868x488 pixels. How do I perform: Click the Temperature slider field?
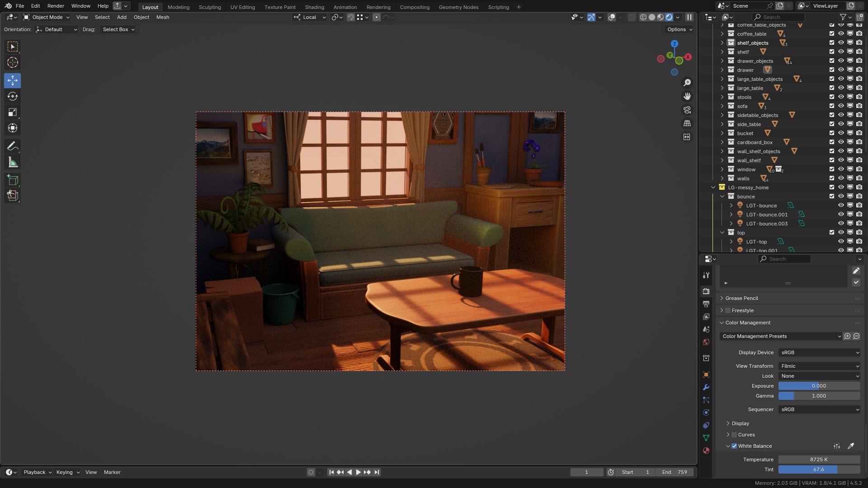pyautogui.click(x=819, y=460)
